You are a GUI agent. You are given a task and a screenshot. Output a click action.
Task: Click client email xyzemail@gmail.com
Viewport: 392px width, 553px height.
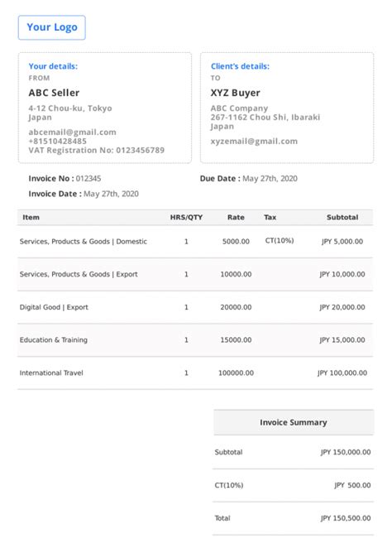click(x=254, y=142)
